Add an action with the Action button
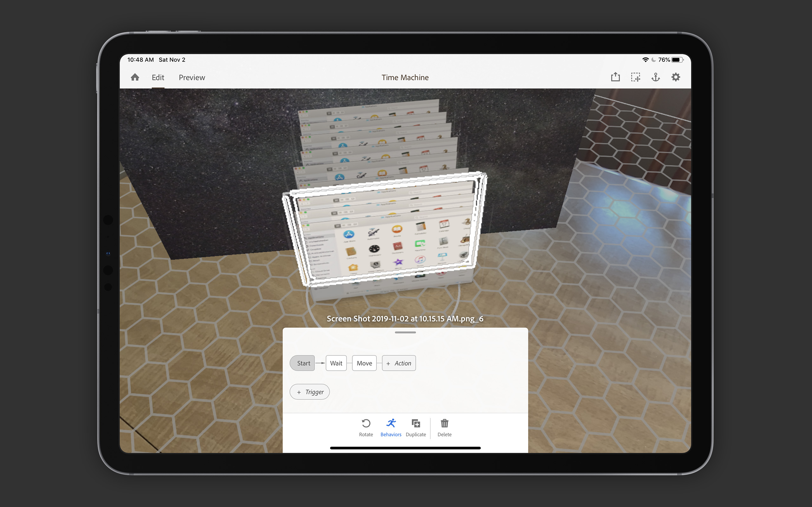This screenshot has height=507, width=812. click(399, 363)
